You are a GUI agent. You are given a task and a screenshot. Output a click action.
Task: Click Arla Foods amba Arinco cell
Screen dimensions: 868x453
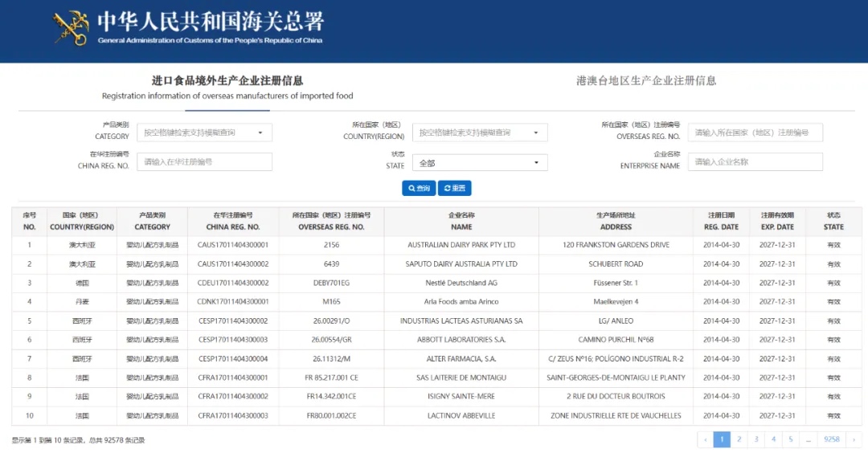[461, 301]
